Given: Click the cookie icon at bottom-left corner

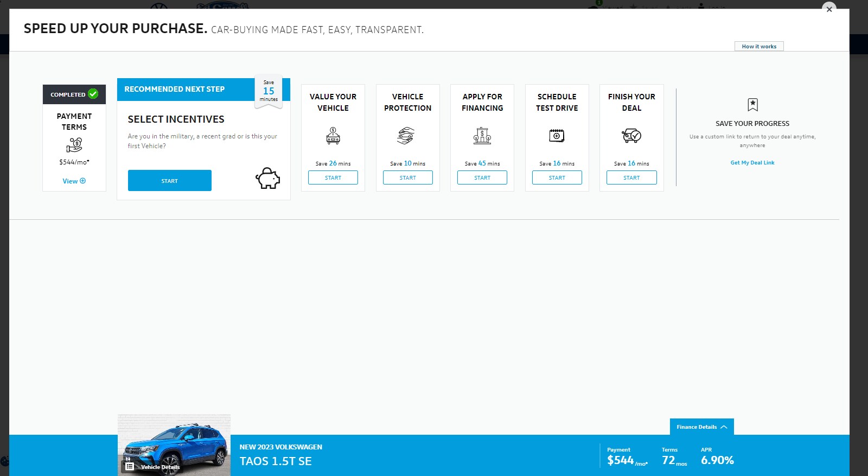Looking at the screenshot, I should (4, 461).
